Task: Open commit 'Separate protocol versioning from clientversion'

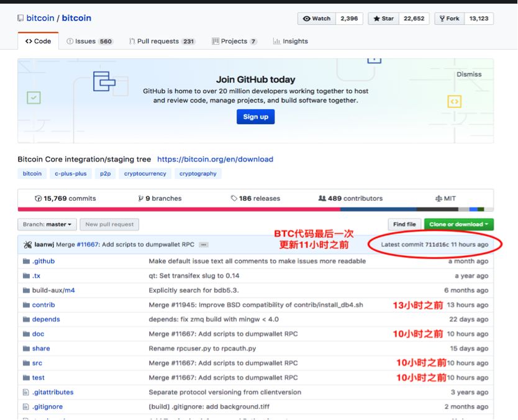Action: (225, 392)
